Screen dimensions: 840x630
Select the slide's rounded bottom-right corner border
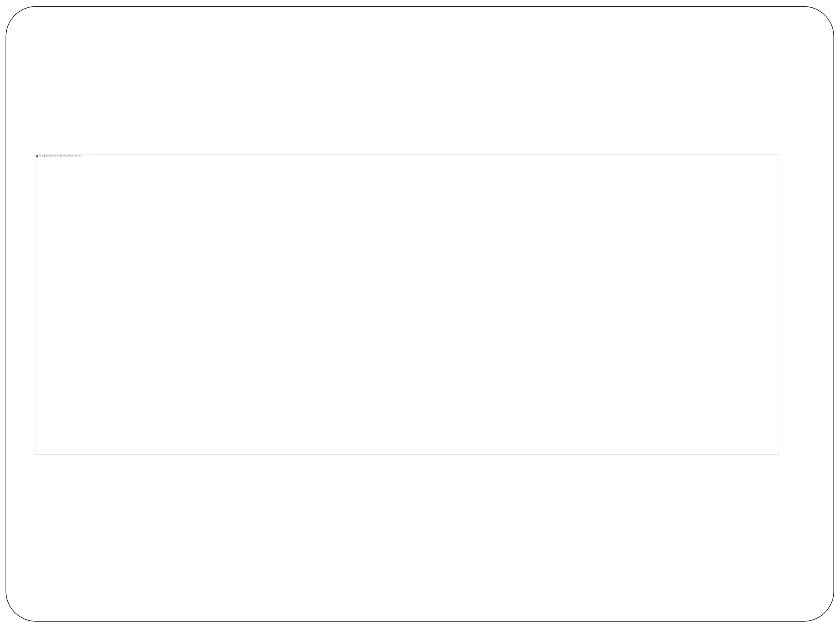coord(824,612)
